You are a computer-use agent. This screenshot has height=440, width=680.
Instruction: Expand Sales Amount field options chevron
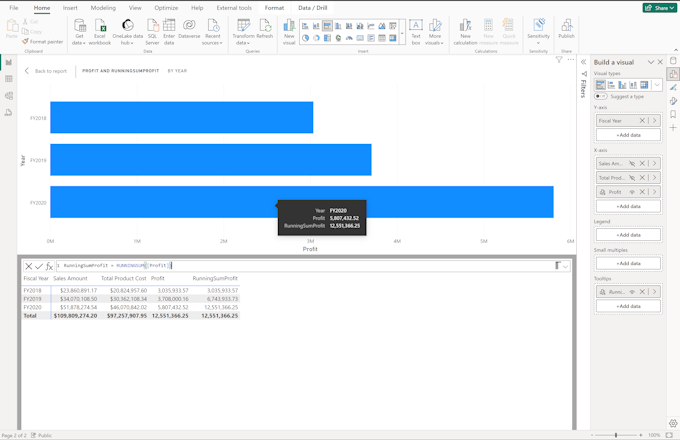coord(654,163)
